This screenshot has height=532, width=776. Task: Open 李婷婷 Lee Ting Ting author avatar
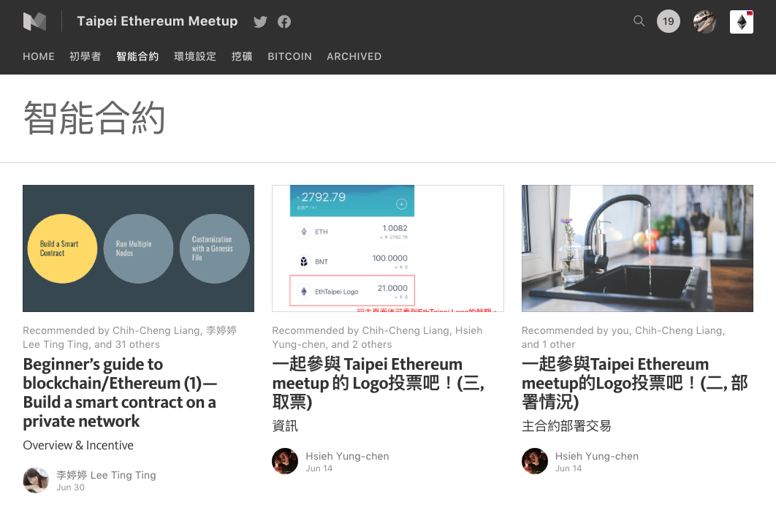coord(36,480)
